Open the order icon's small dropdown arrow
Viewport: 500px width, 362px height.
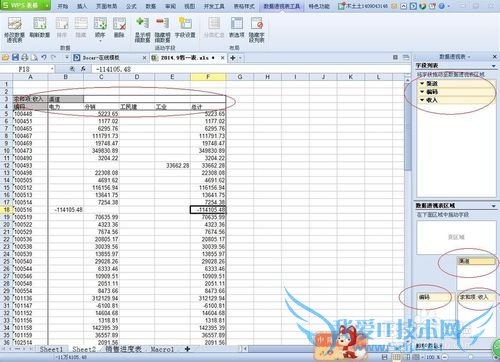[100, 41]
